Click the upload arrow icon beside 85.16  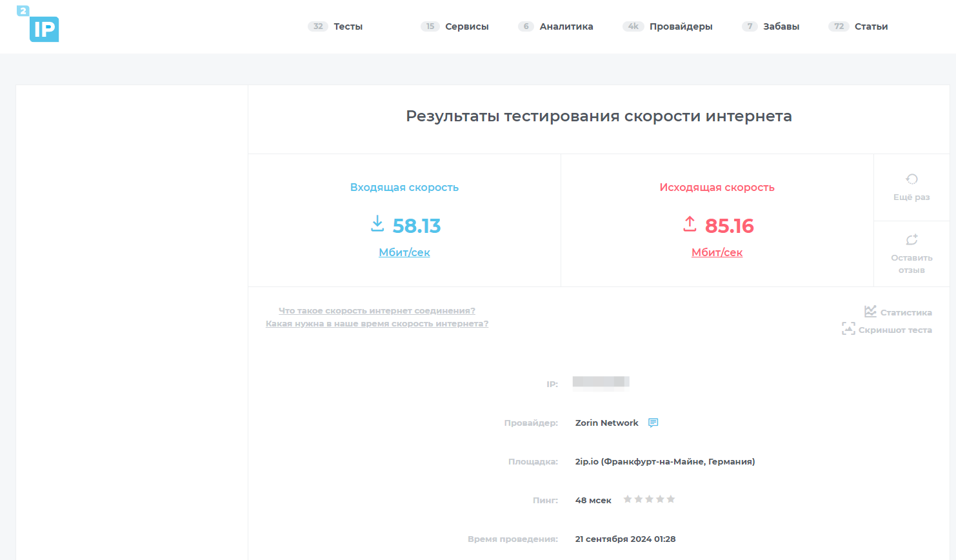tap(690, 224)
